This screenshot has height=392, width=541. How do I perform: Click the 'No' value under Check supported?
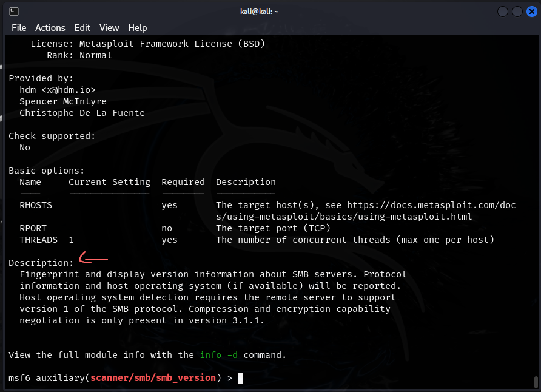pos(25,147)
